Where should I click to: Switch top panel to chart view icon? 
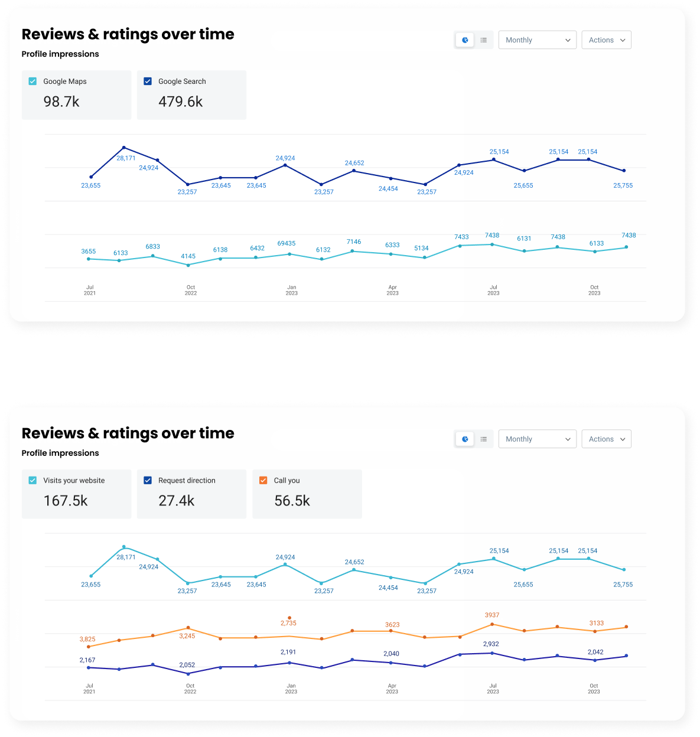(465, 40)
